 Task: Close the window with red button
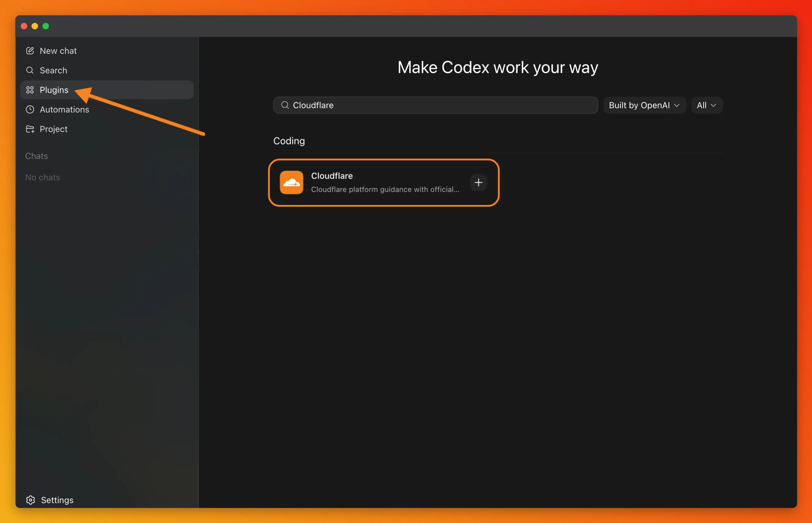(x=24, y=26)
